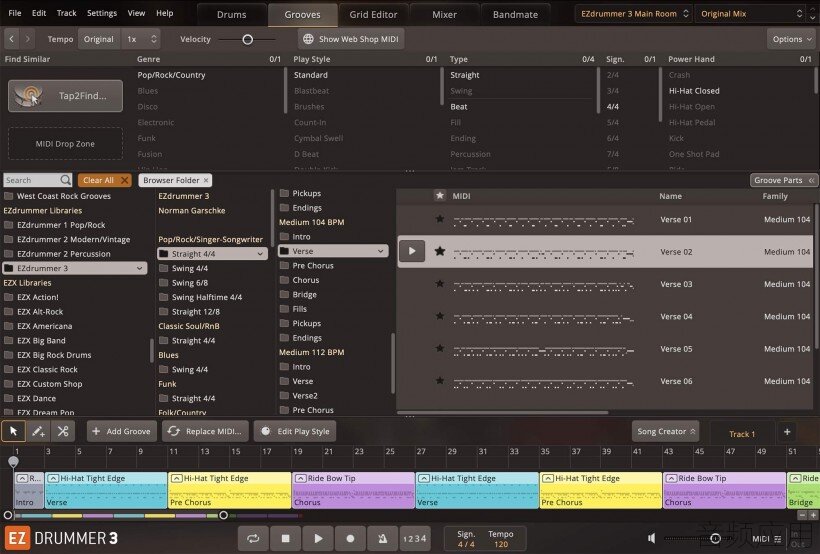
Task: Toggle favorite star for Verse 05
Action: 440,348
